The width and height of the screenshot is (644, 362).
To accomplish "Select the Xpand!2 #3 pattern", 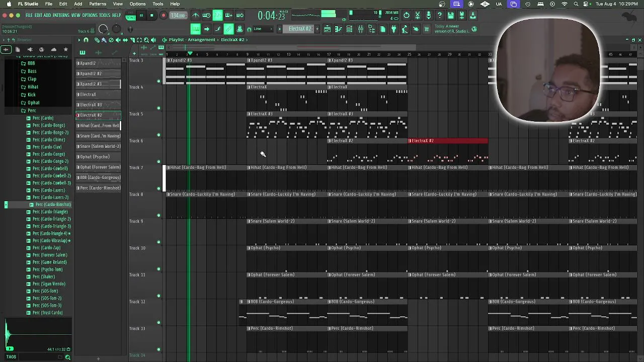I will 99,84.
